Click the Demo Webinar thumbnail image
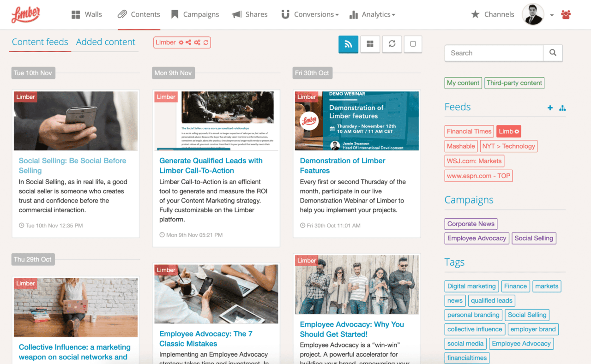Image resolution: width=591 pixels, height=364 pixels. (x=357, y=121)
